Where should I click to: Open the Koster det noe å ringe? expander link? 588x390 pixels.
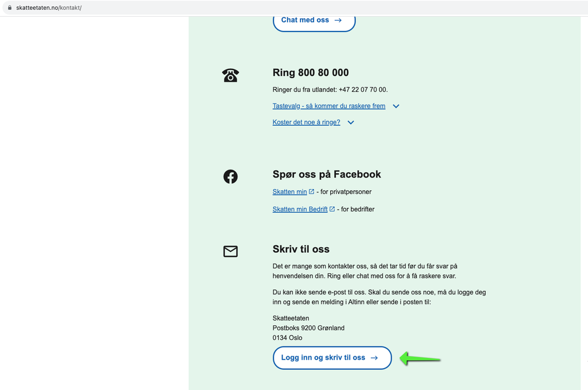[306, 122]
